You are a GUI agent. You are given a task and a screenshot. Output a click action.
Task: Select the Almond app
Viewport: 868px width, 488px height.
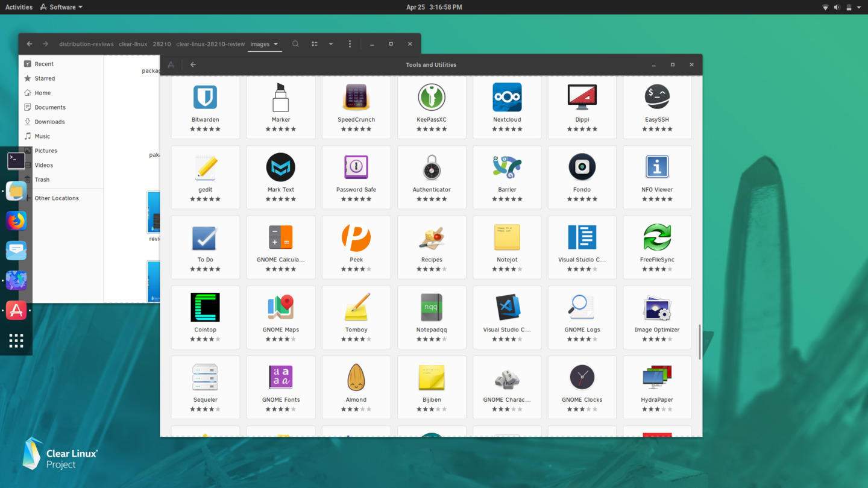356,387
